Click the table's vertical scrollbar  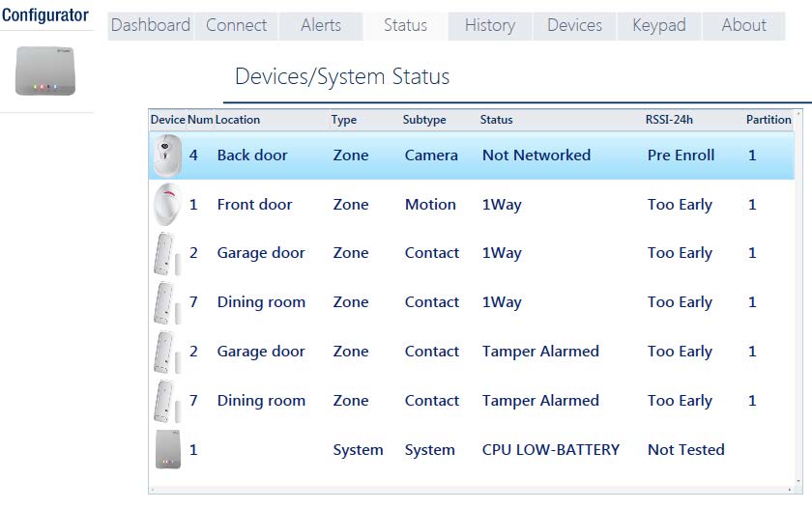[798, 296]
